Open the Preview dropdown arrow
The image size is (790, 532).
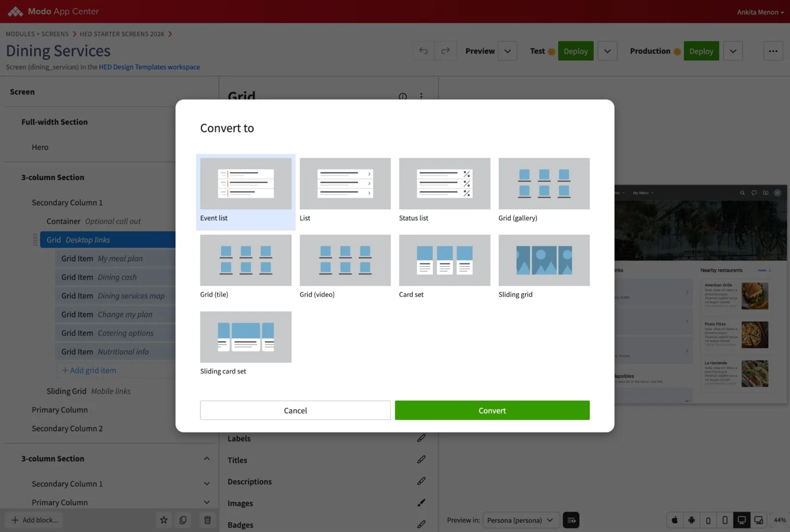point(507,51)
